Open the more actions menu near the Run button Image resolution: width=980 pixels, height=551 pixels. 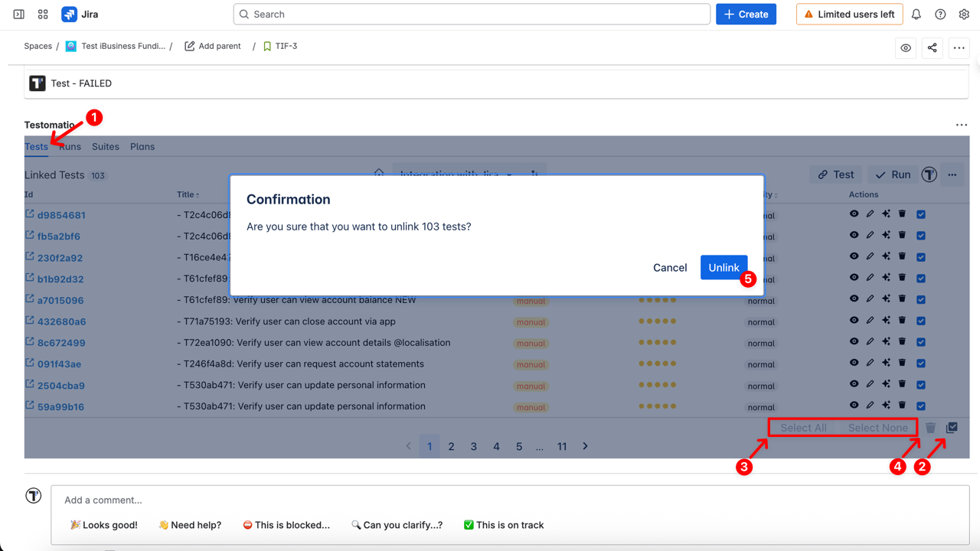pos(952,174)
